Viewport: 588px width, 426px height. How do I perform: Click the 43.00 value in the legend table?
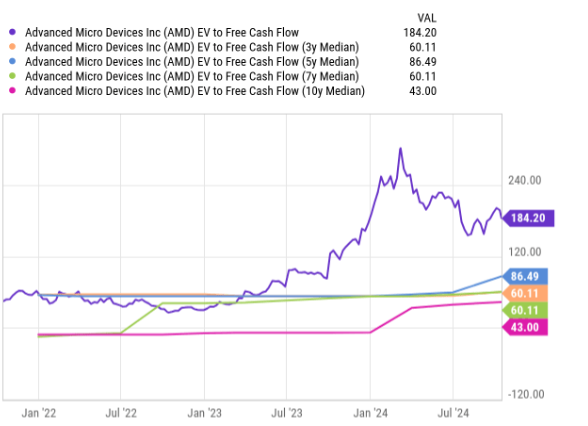(423, 91)
